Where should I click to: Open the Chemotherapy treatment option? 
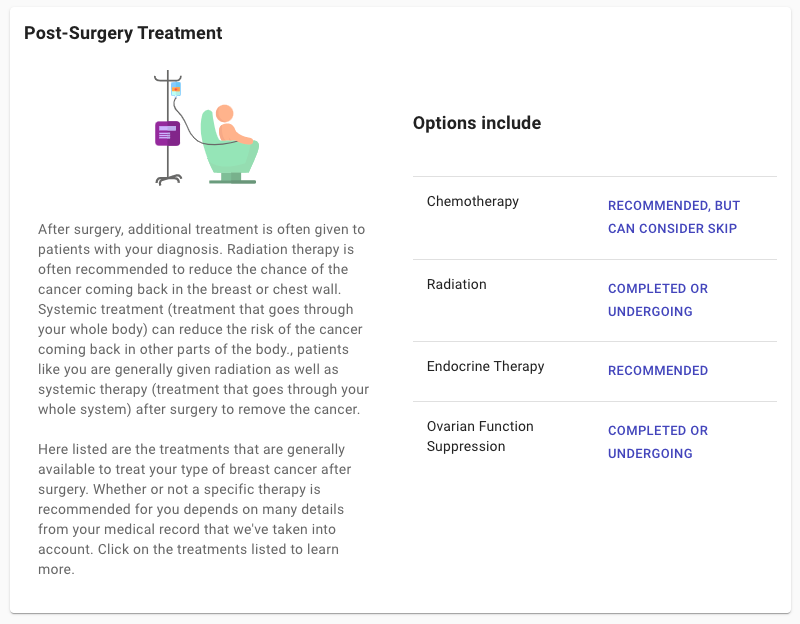[472, 202]
